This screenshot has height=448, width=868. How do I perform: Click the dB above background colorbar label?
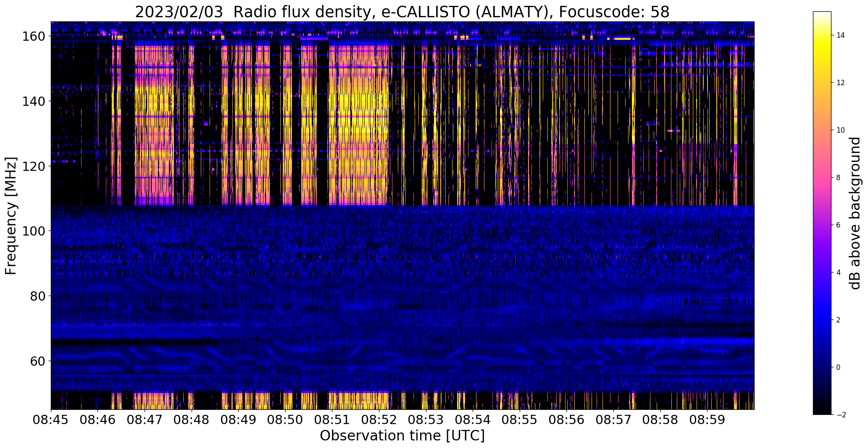[x=855, y=213]
